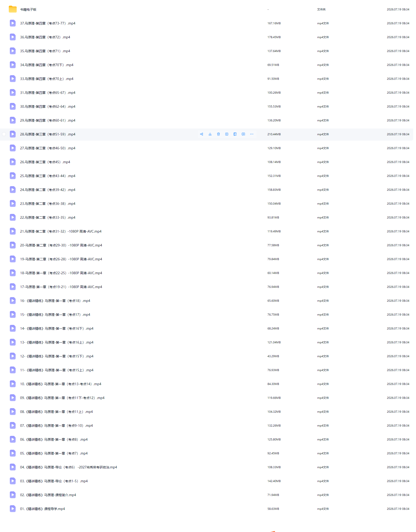Image resolution: width=416 pixels, height=532 pixels.
Task: Open the 书籍电子版 folder icon
Action: click(x=13, y=9)
